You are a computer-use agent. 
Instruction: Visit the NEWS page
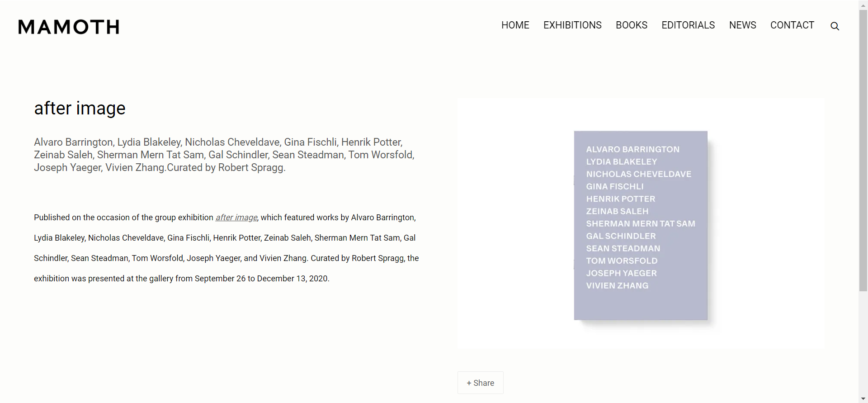[742, 25]
